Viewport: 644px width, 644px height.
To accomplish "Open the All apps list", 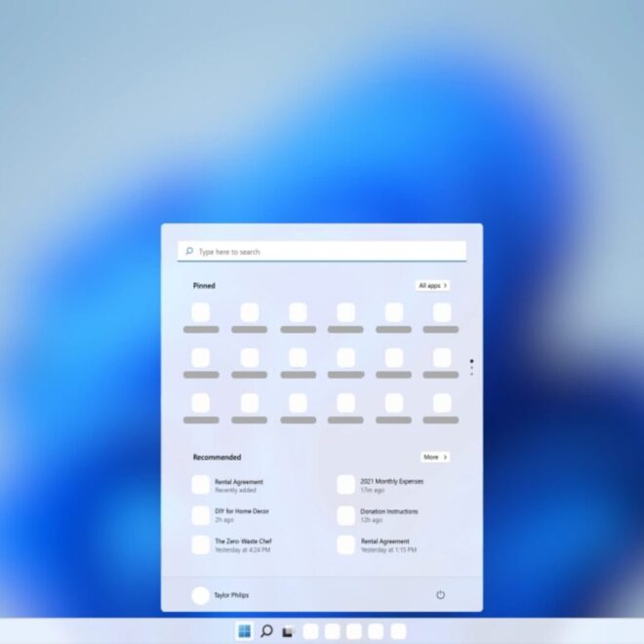I will 432,286.
